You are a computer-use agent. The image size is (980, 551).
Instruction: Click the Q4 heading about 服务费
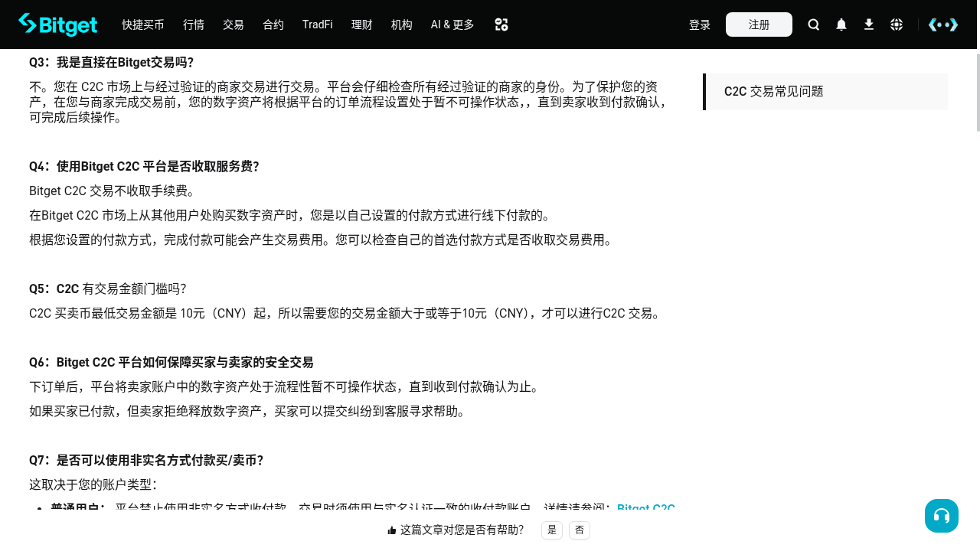(x=144, y=167)
